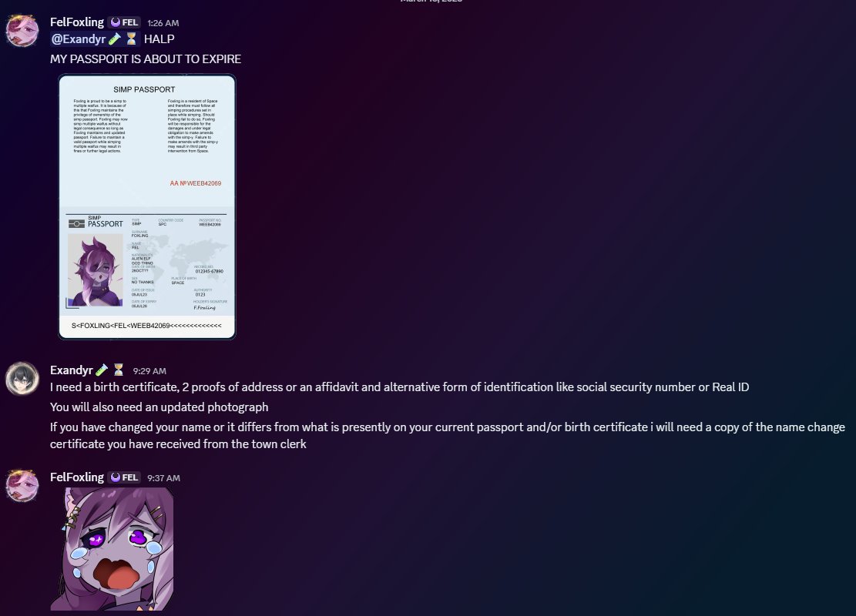Click the 'HALP' message text
The height and width of the screenshot is (616, 856).
(159, 39)
